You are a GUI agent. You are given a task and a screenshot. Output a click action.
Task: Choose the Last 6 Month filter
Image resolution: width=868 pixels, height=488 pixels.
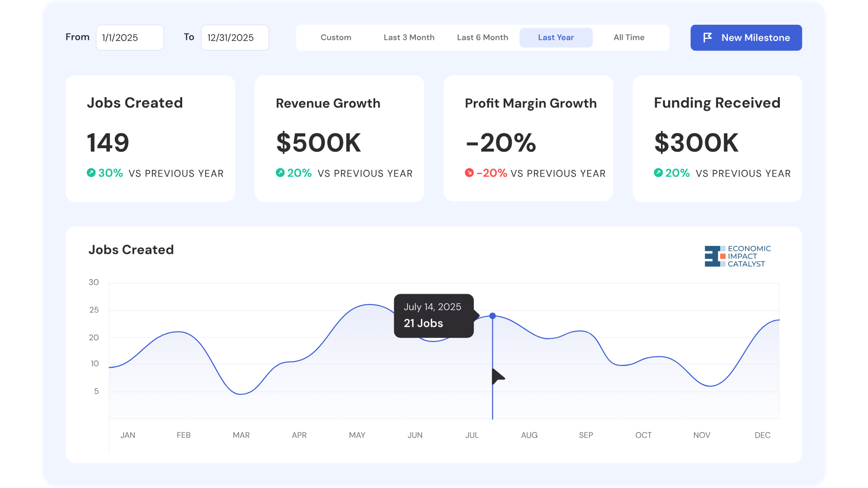pos(482,38)
